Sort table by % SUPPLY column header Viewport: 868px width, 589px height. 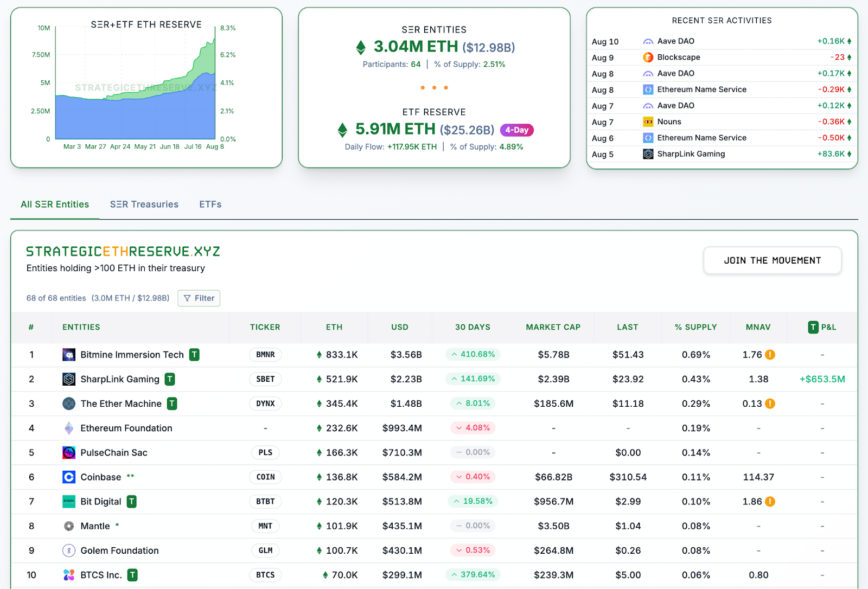coord(696,327)
